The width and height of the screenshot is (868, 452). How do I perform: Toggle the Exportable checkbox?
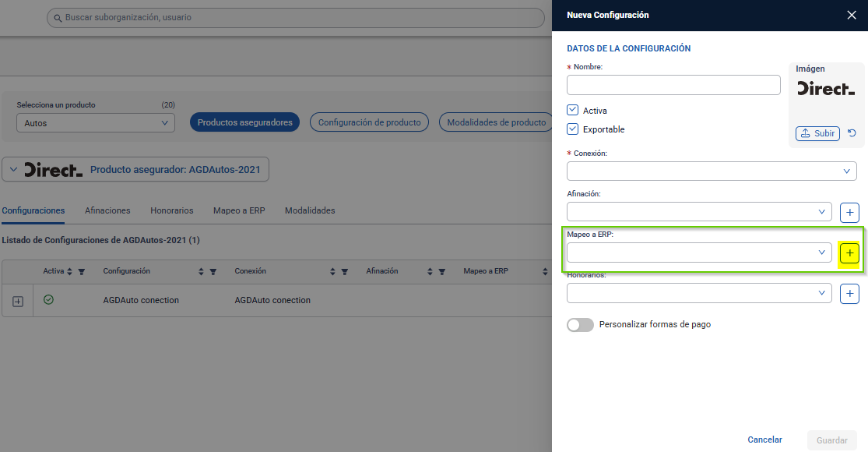pyautogui.click(x=572, y=129)
